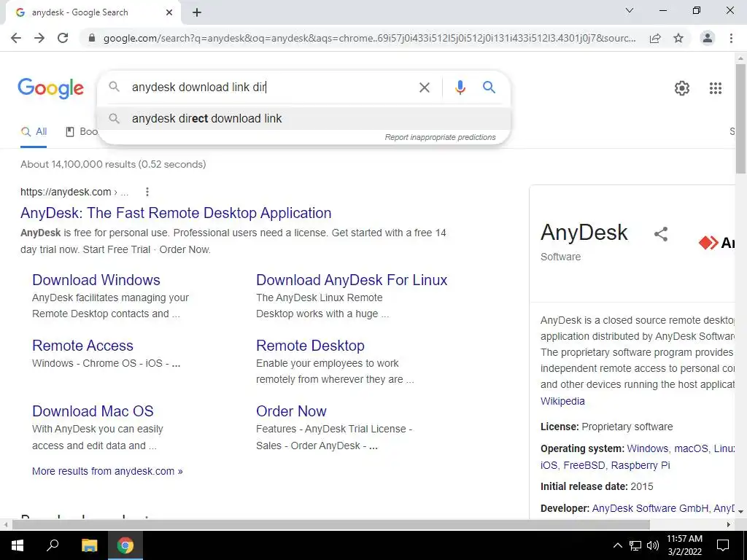Open AnyDesk: The Fast Remote Desktop Application
Screen dimensions: 747x560
coord(176,213)
